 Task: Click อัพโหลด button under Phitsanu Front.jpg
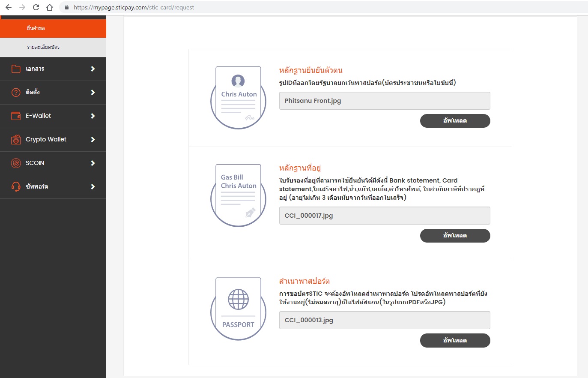(x=455, y=121)
